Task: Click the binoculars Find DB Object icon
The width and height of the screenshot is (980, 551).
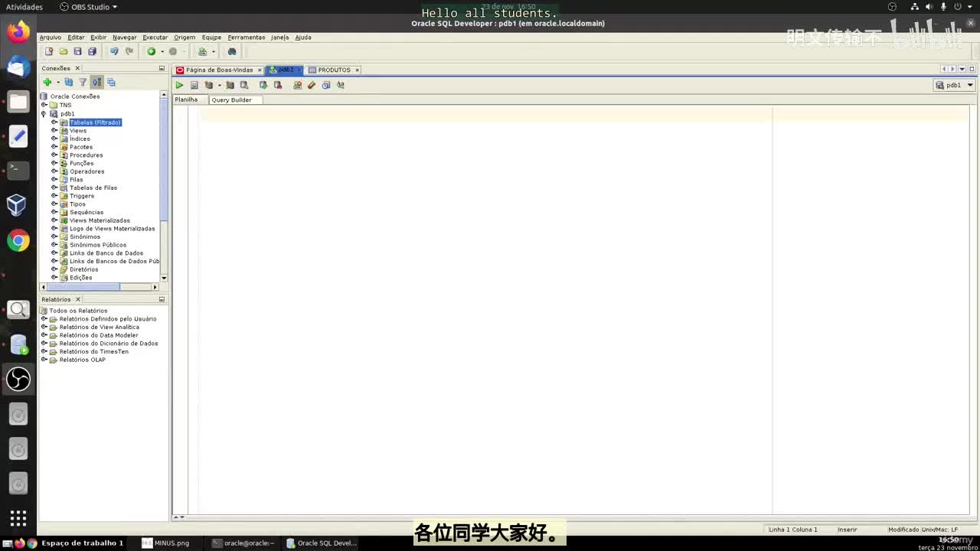Action: coord(232,51)
